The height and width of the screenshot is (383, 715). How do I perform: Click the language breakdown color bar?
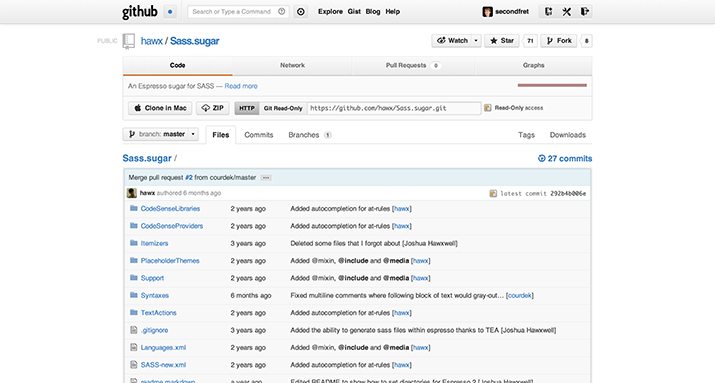pos(552,85)
